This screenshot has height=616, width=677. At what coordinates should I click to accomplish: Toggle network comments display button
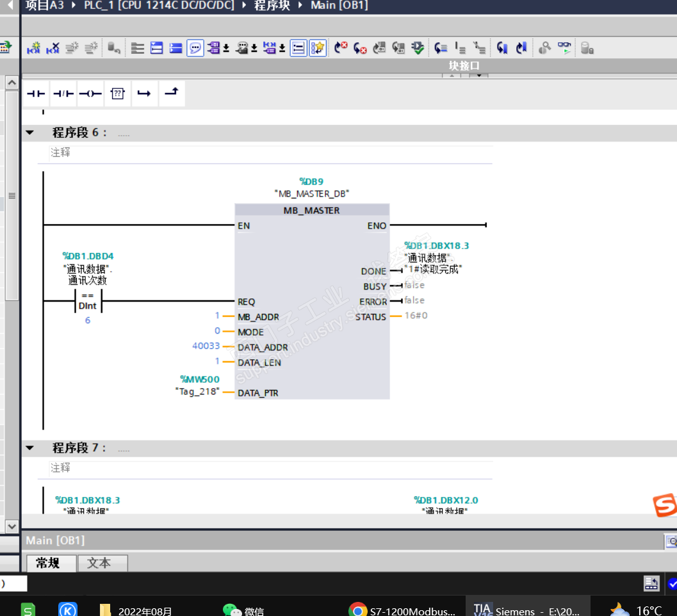coord(195,48)
